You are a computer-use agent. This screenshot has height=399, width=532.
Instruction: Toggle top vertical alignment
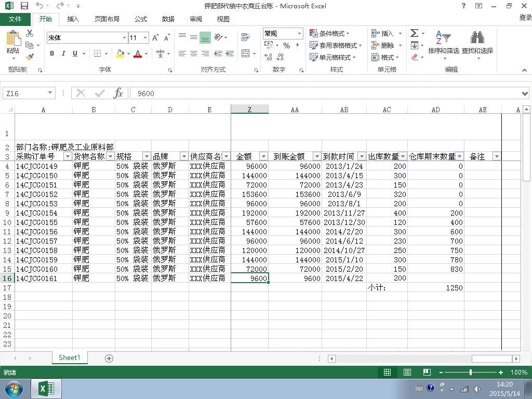[182, 36]
